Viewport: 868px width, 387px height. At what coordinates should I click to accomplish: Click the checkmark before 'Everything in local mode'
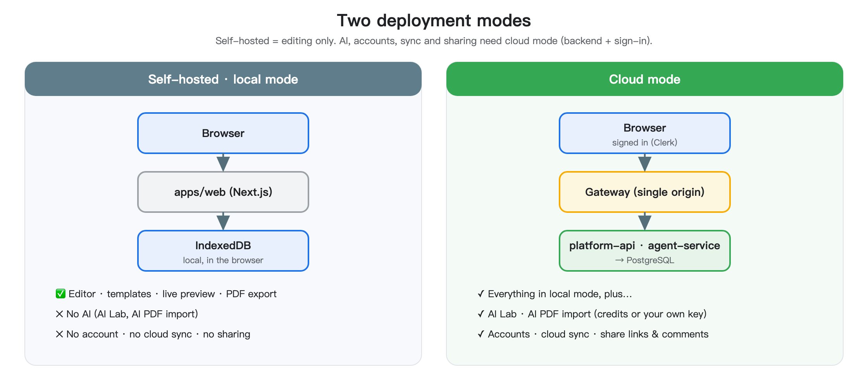pyautogui.click(x=481, y=294)
